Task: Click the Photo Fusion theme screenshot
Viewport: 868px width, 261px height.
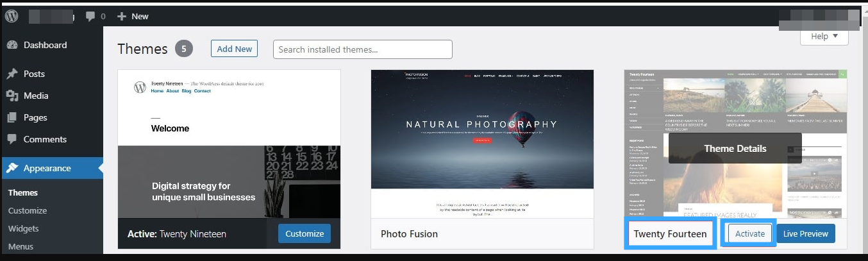Action: (483, 144)
